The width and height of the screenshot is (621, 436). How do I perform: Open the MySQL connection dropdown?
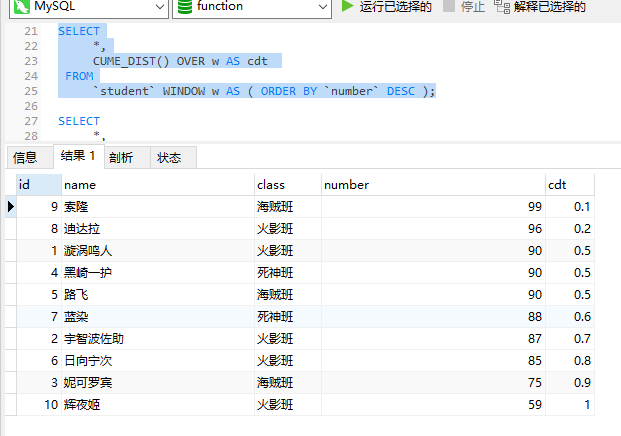89,7
